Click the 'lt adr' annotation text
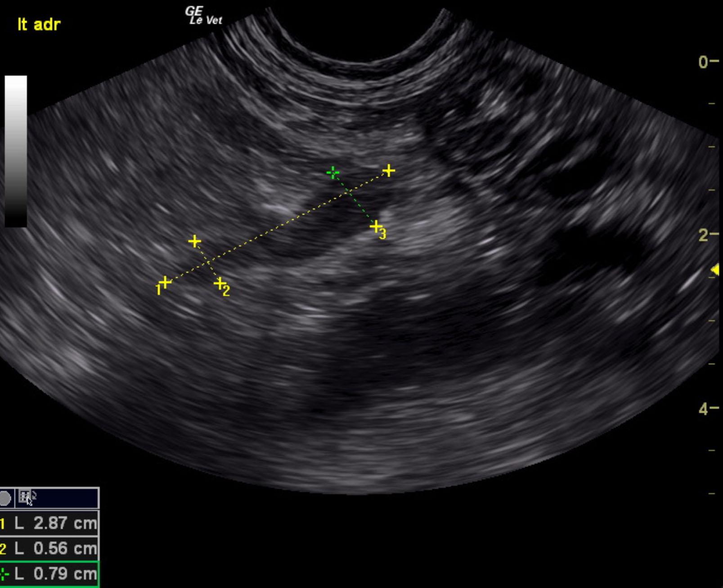The width and height of the screenshot is (723, 588). (x=38, y=24)
